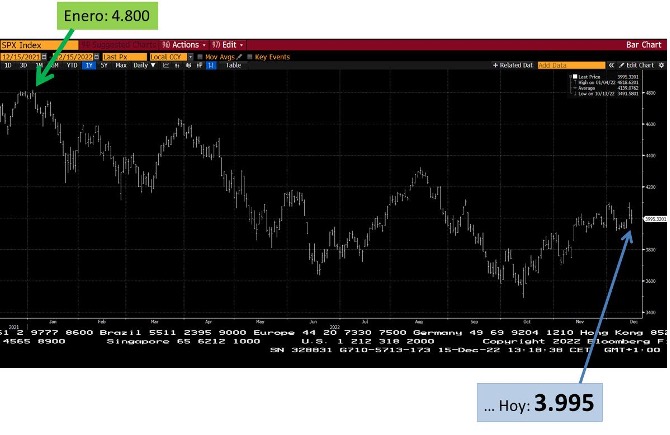This screenshot has width=670, height=435.
Task: Click the Table view button
Action: [x=232, y=65]
